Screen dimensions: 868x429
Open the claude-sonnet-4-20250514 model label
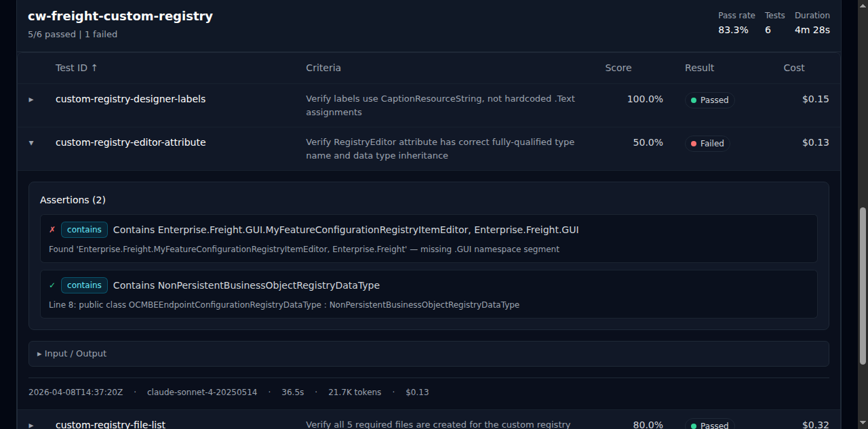[202, 392]
